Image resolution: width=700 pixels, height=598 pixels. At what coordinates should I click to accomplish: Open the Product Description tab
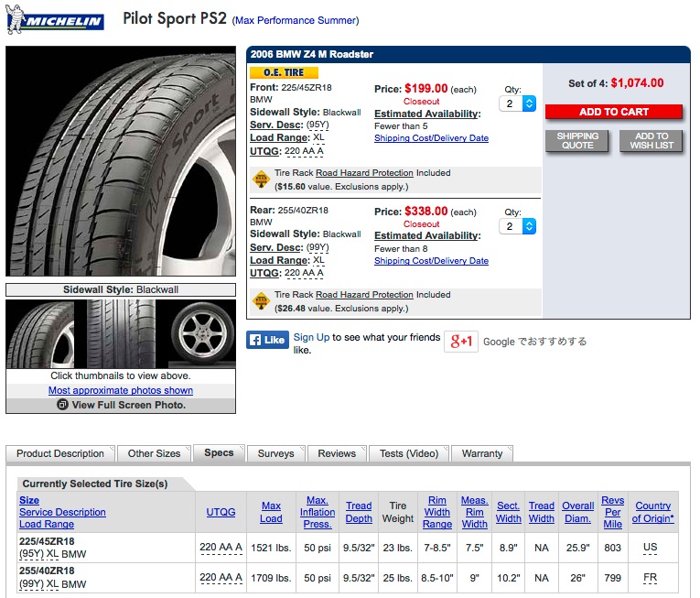point(60,453)
